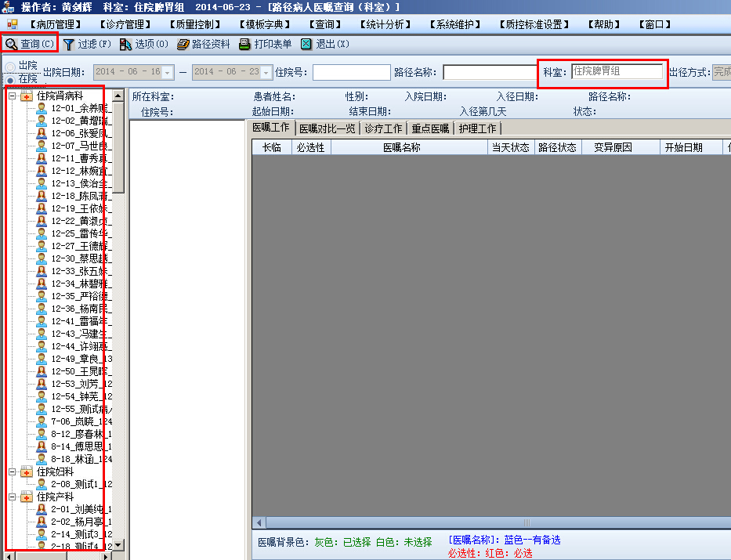Open the 【帮助】 menu
This screenshot has height=560, width=731.
point(604,24)
